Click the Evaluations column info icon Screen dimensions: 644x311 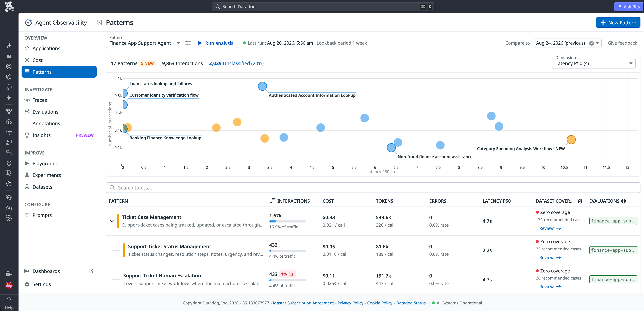click(x=623, y=201)
